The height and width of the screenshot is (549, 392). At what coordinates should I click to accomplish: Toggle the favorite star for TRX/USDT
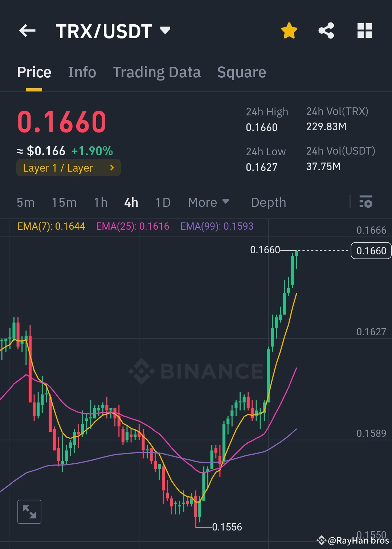click(289, 30)
